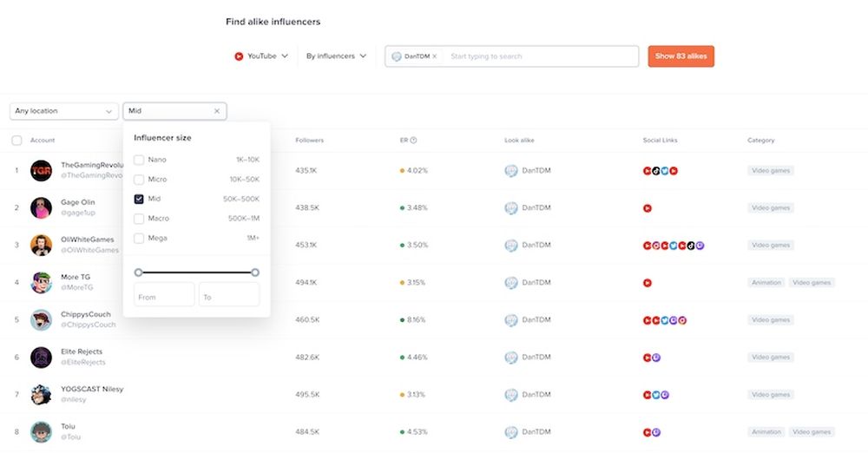Image resolution: width=868 pixels, height=453 pixels.
Task: Click 8.16% engagement rate for ChippysCouch
Action: [x=416, y=320]
